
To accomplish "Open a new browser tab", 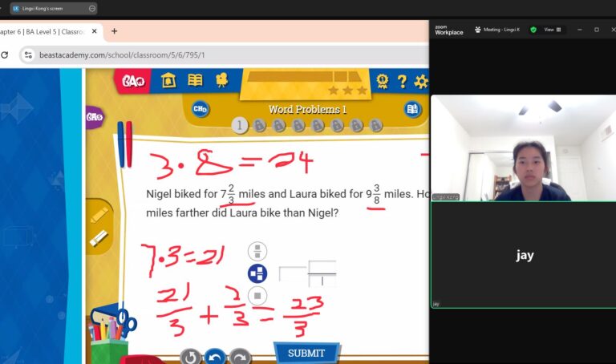I will click(x=115, y=31).
